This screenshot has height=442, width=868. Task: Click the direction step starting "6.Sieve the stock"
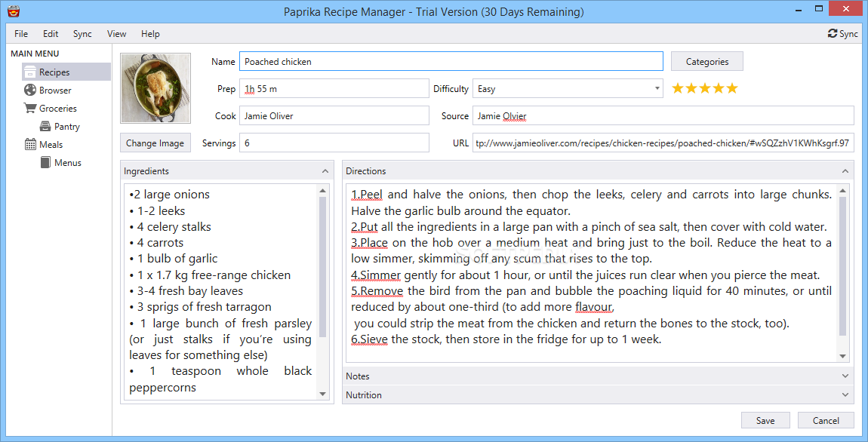point(506,339)
